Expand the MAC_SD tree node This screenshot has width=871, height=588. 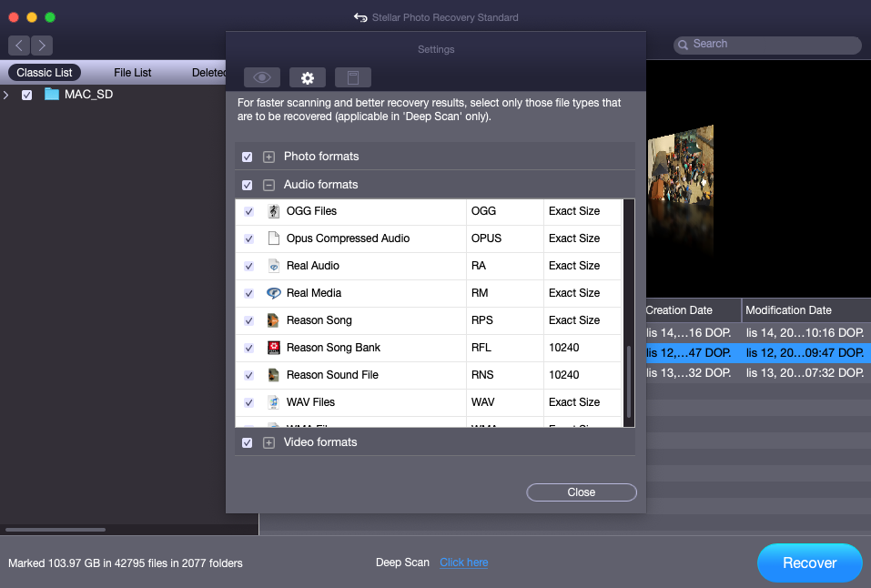[x=6, y=95]
